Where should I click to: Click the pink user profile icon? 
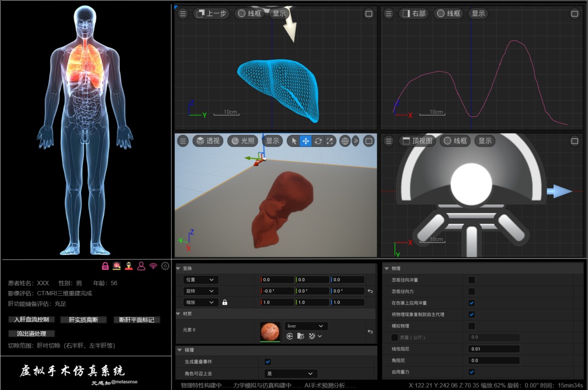(141, 266)
